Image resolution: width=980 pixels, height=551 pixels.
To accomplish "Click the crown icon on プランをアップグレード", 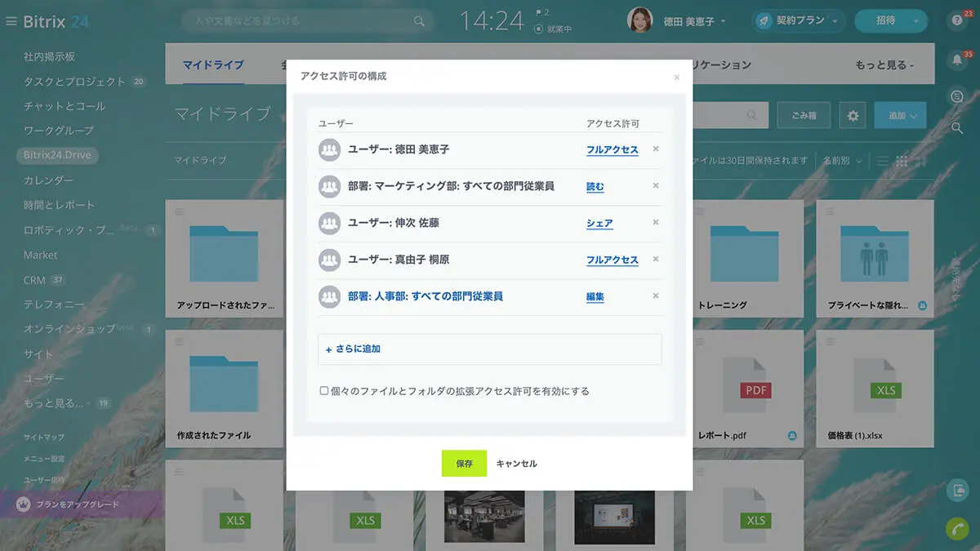I will tap(24, 504).
